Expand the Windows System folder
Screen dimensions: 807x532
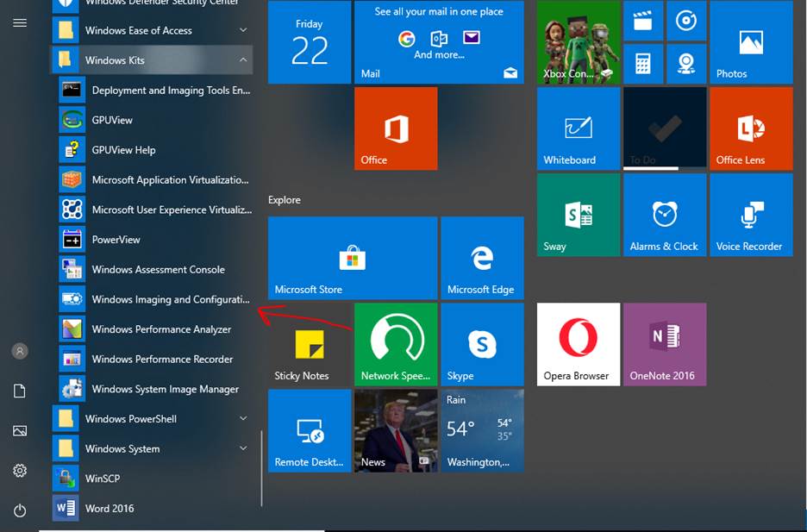click(x=152, y=448)
